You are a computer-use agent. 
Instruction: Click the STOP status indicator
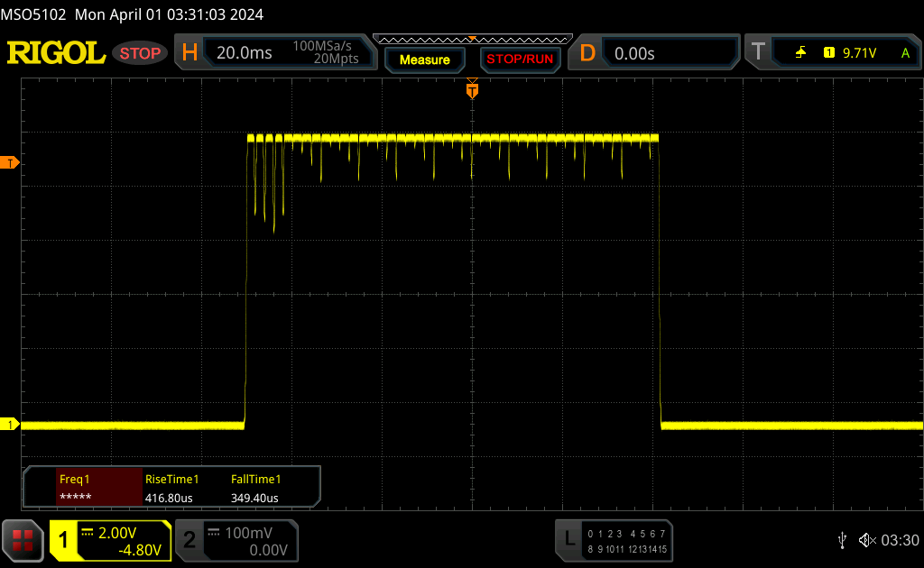click(140, 53)
